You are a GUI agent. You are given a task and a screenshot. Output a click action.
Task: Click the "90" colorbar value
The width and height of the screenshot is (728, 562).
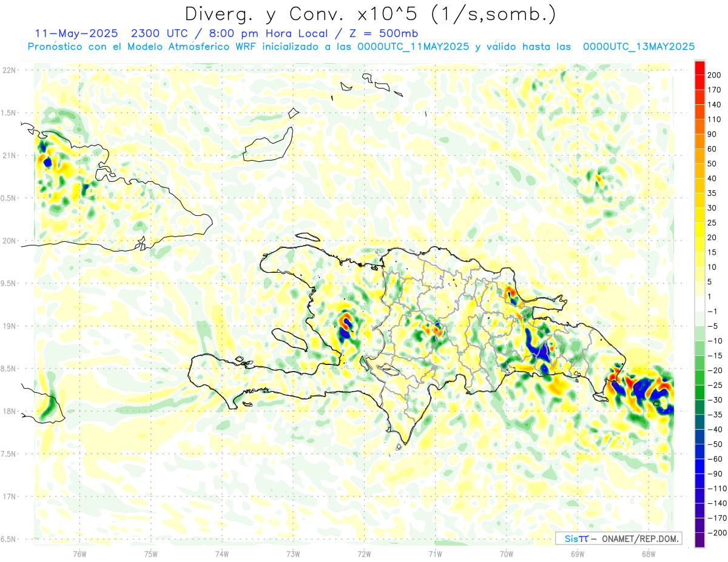[x=712, y=134]
